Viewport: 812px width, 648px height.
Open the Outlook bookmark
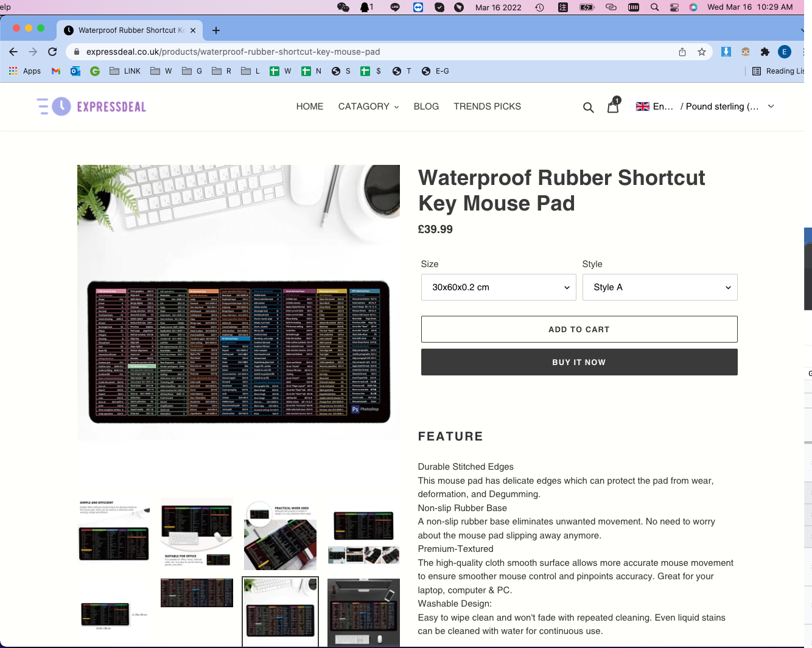pos(75,71)
